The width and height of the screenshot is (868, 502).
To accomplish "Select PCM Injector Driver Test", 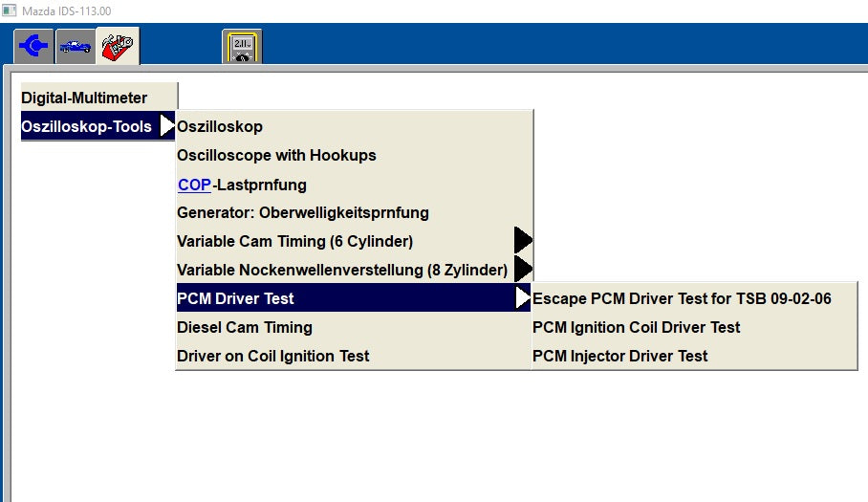I will coord(620,356).
